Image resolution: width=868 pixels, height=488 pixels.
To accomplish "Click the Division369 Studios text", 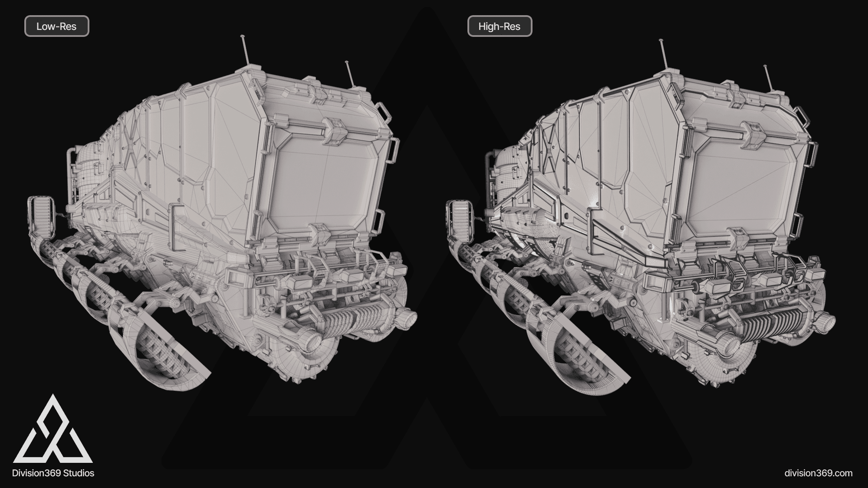I will click(53, 473).
